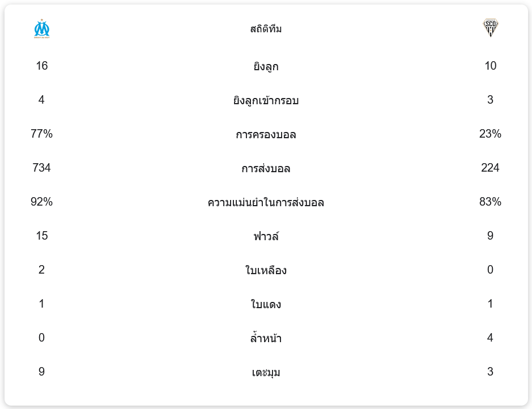Click the 734 passes number
Viewport: 532px width, 409px height.
point(42,168)
